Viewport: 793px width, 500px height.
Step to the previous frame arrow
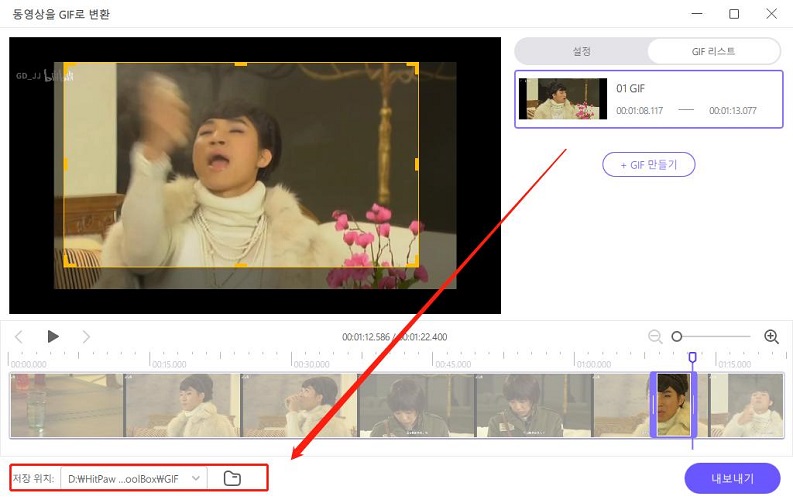coord(19,337)
